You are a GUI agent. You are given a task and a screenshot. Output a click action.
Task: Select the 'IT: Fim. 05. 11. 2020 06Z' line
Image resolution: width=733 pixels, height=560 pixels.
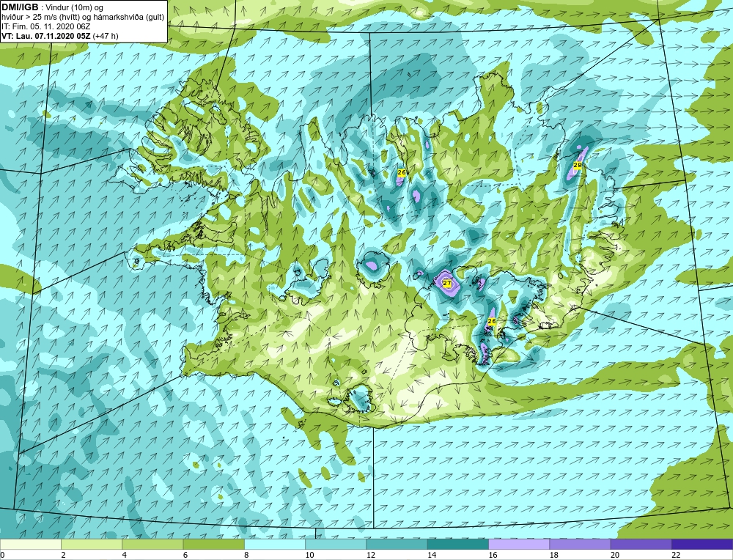(x=45, y=26)
